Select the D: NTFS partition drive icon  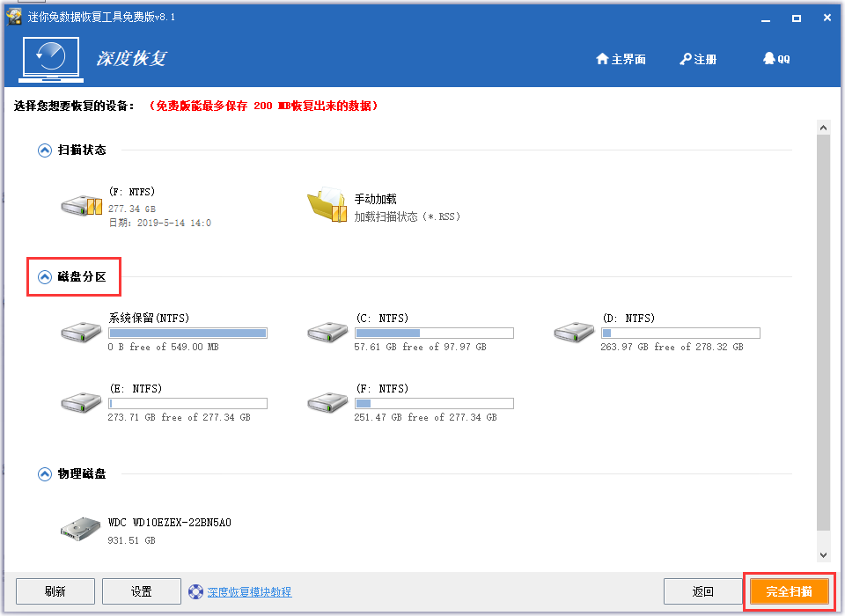tap(574, 332)
